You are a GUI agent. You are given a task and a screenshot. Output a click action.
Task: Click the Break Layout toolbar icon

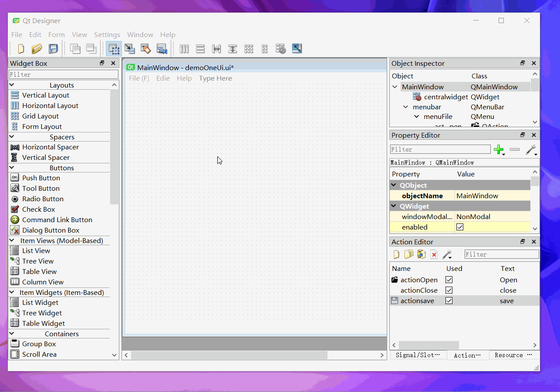[x=281, y=49]
